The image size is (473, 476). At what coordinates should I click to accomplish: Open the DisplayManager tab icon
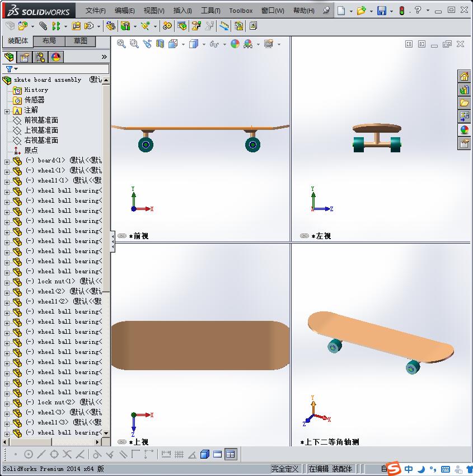click(56, 57)
